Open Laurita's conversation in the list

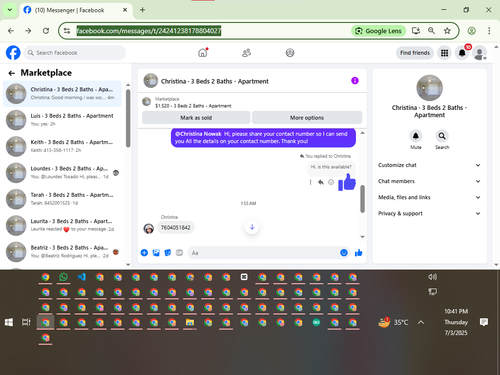[x=62, y=225]
